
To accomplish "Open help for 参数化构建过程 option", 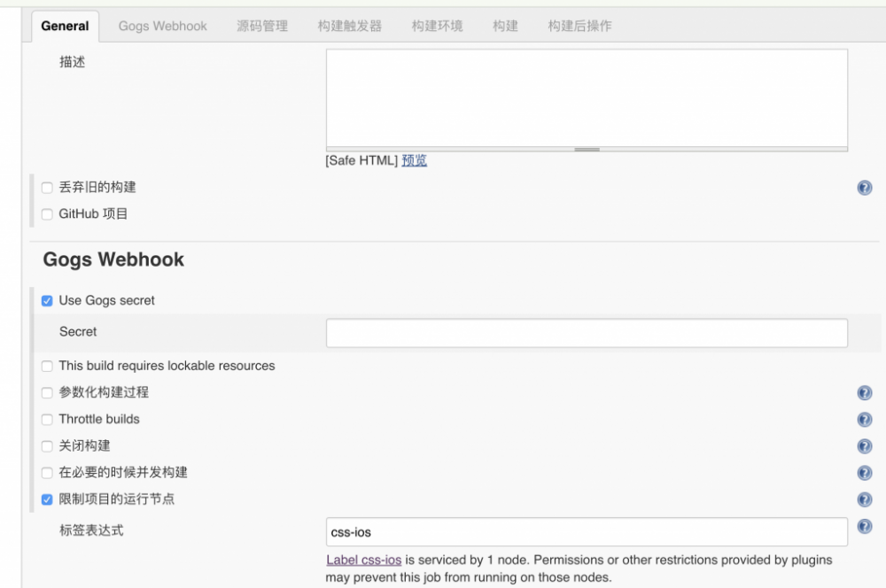I will 864,392.
